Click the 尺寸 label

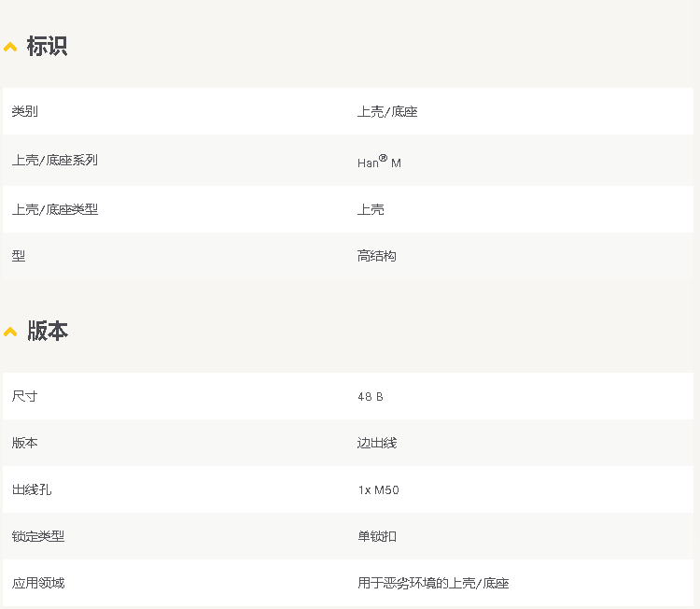point(25,396)
